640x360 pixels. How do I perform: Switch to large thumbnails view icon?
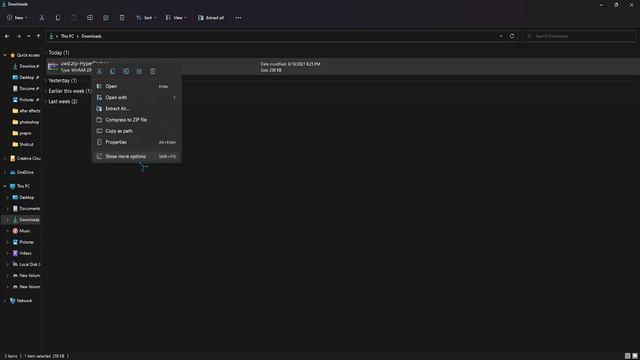coord(635,356)
